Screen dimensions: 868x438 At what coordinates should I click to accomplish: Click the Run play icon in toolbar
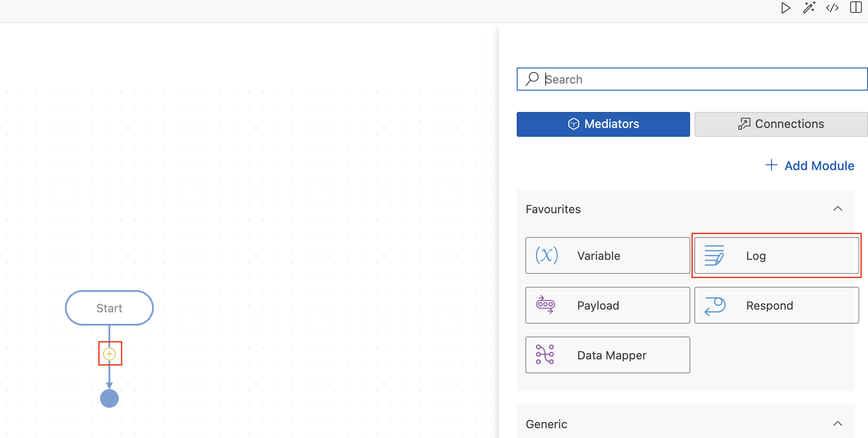pos(786,8)
